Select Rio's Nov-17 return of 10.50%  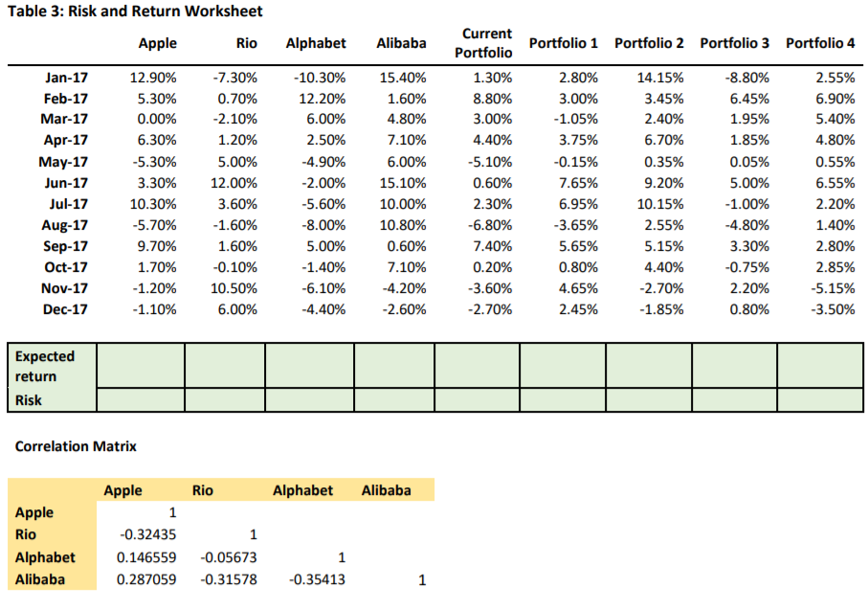tap(235, 288)
